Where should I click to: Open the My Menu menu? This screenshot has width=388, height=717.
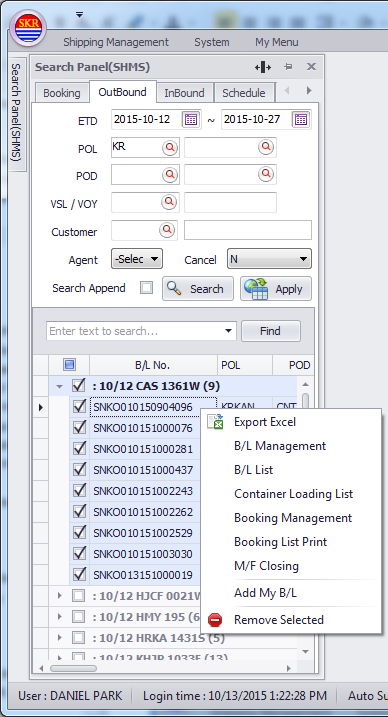point(276,42)
